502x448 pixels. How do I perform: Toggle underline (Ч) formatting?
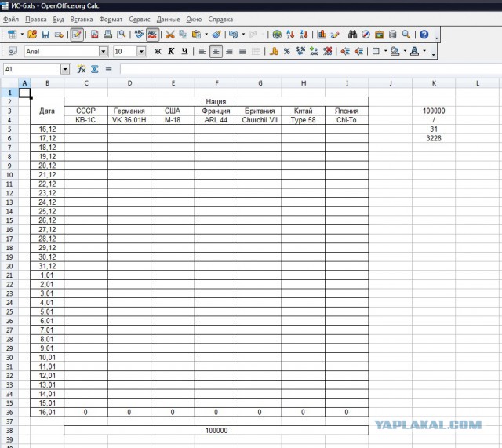coord(184,51)
